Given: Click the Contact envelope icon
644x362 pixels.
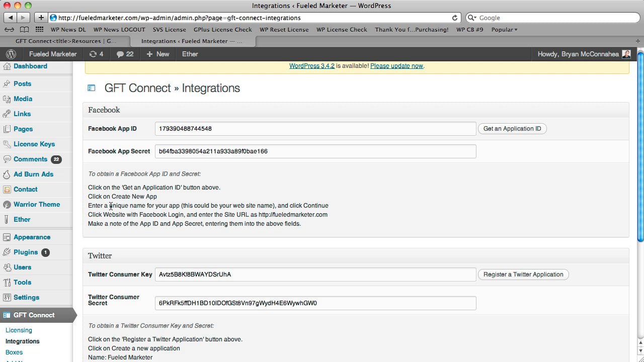Looking at the screenshot, I should (x=7, y=190).
